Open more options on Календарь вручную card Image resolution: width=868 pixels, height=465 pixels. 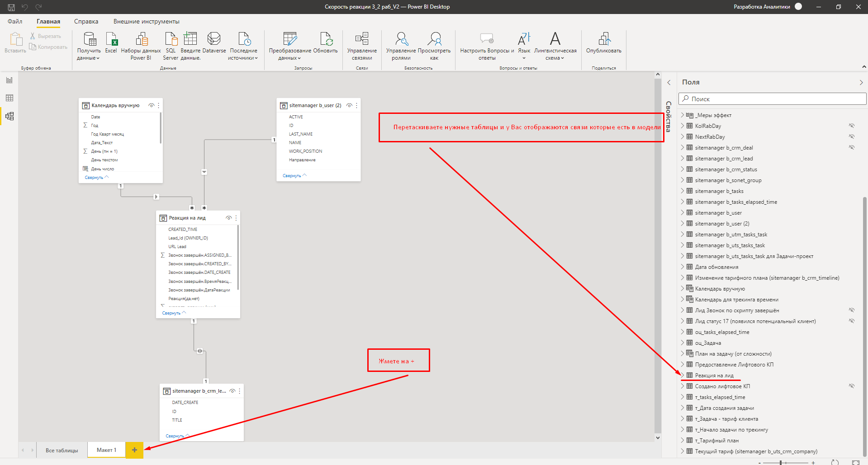point(158,105)
